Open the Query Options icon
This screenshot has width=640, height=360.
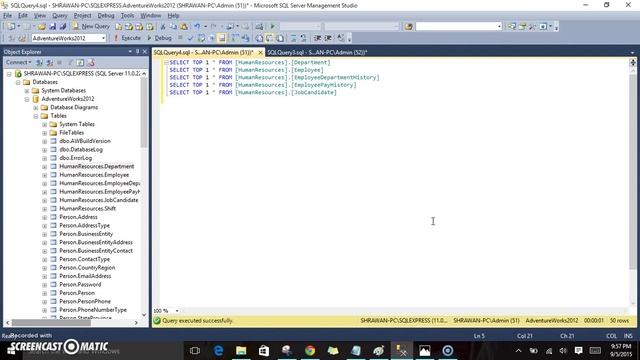pyautogui.click(x=211, y=38)
